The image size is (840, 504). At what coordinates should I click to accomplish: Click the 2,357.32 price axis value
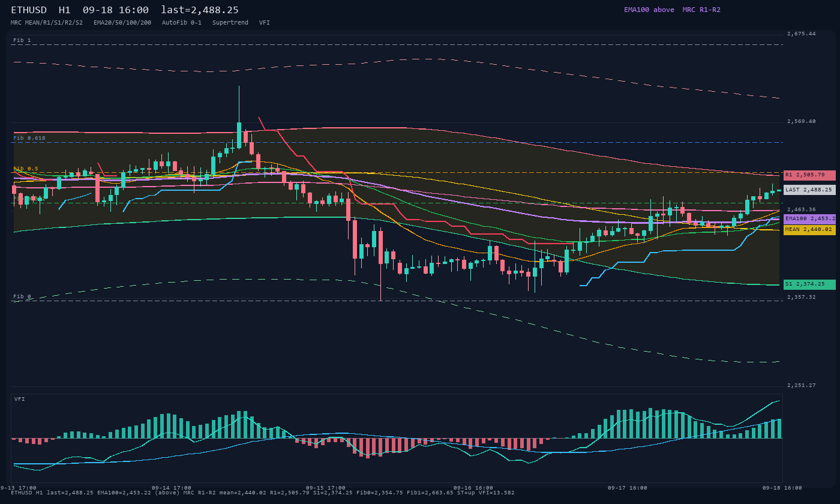click(802, 297)
